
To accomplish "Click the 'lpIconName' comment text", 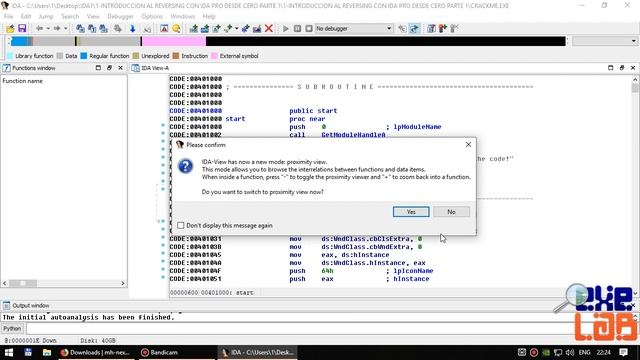I will pos(413,271).
